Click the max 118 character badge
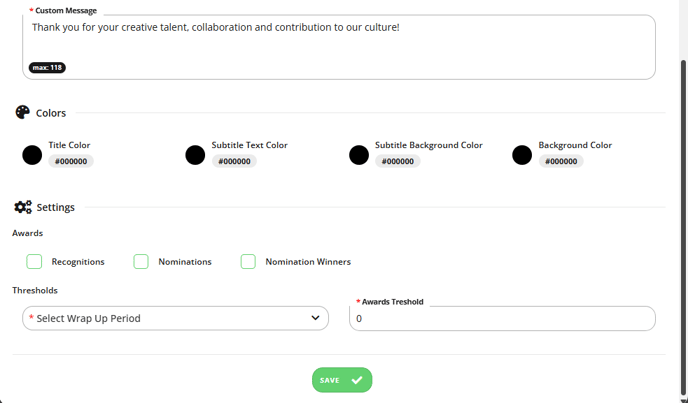 coord(47,68)
